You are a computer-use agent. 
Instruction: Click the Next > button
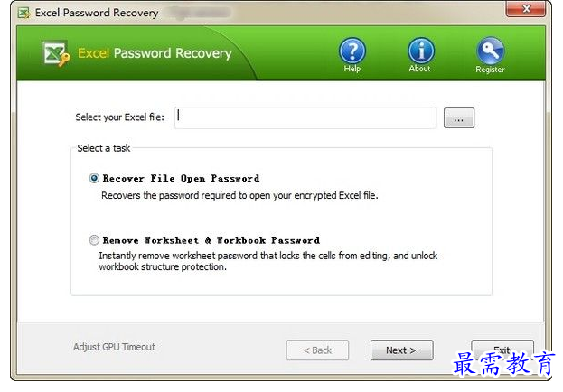click(x=402, y=350)
